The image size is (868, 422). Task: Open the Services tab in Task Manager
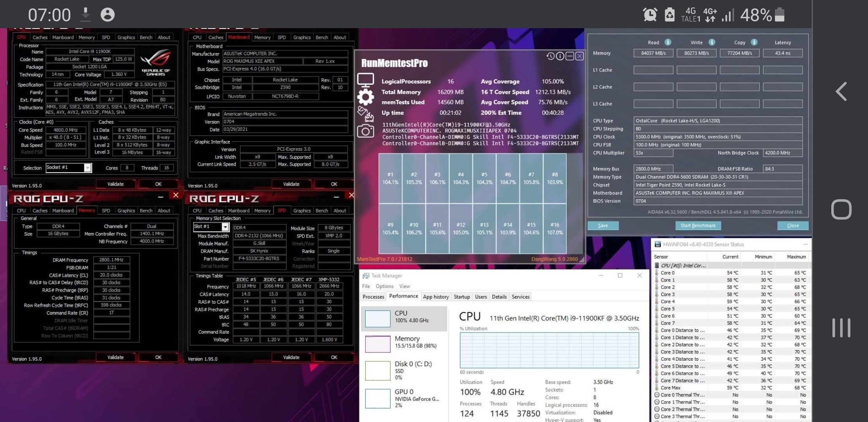pos(520,297)
